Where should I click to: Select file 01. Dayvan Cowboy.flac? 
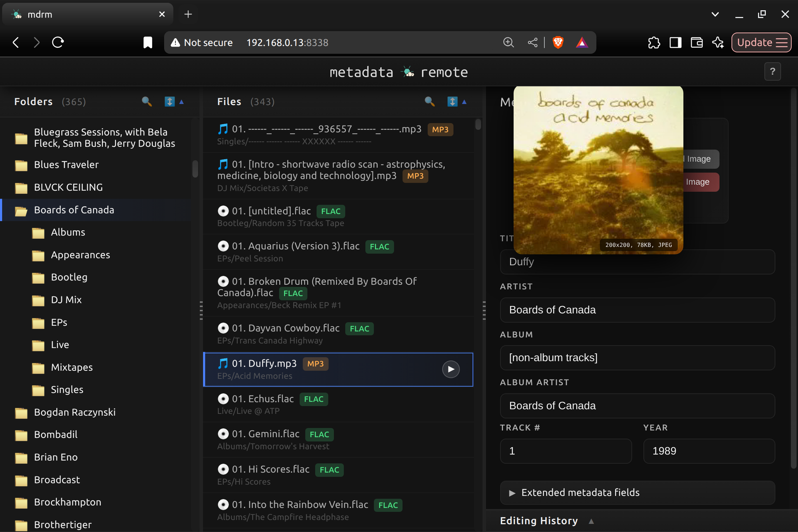click(338, 334)
